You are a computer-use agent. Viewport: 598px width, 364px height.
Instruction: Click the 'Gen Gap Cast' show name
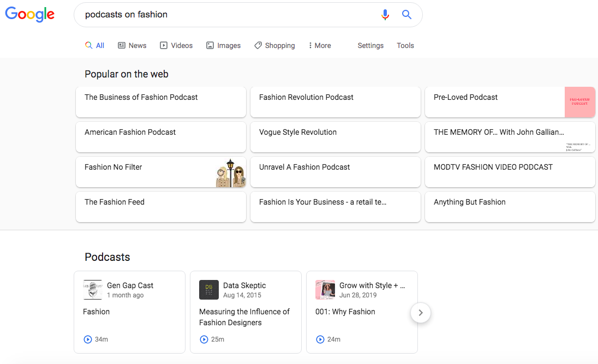(x=130, y=285)
